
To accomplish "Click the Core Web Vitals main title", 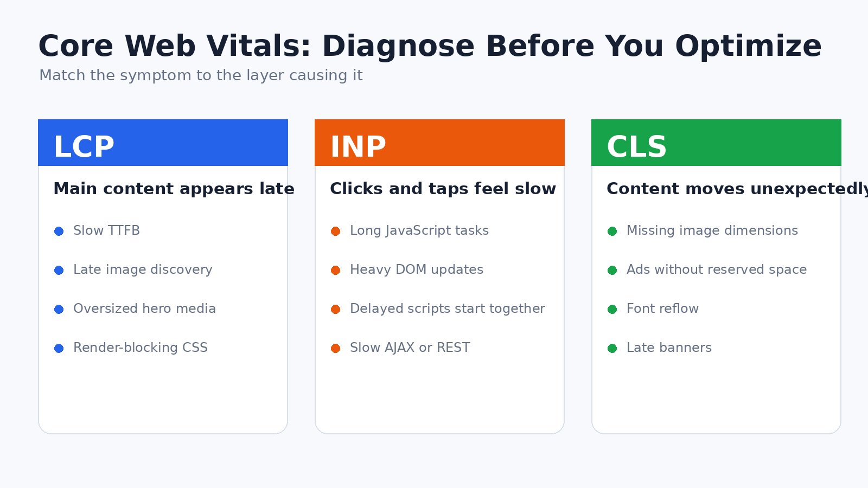I will (430, 46).
